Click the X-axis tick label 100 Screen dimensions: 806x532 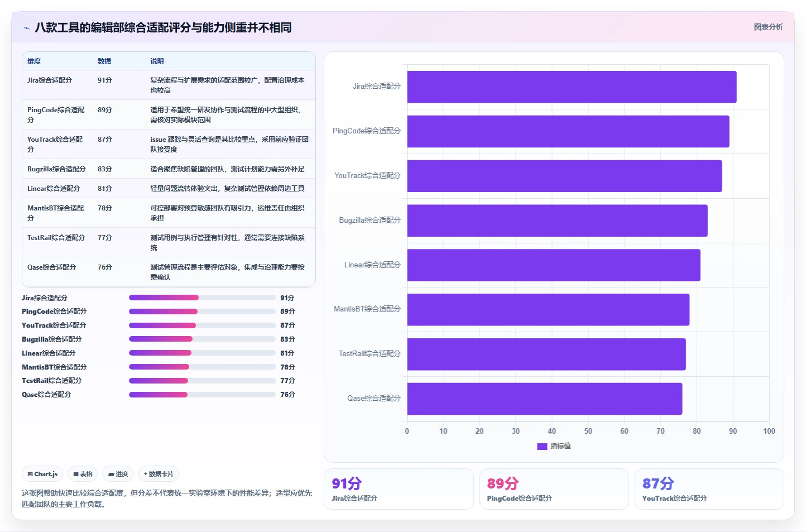[x=769, y=431]
